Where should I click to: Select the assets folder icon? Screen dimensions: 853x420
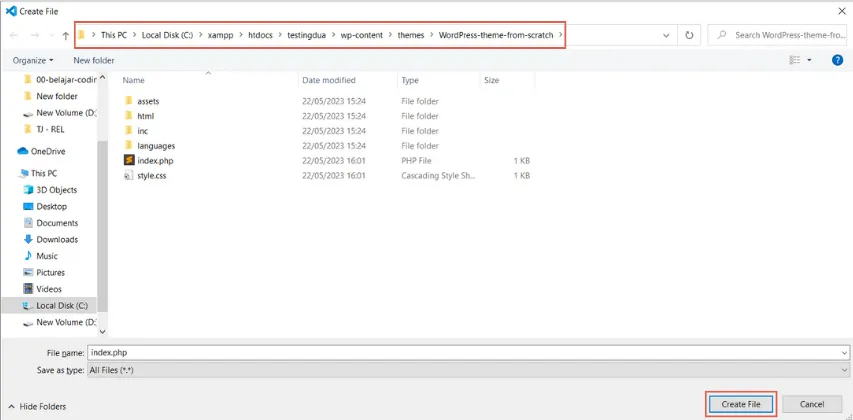click(128, 101)
